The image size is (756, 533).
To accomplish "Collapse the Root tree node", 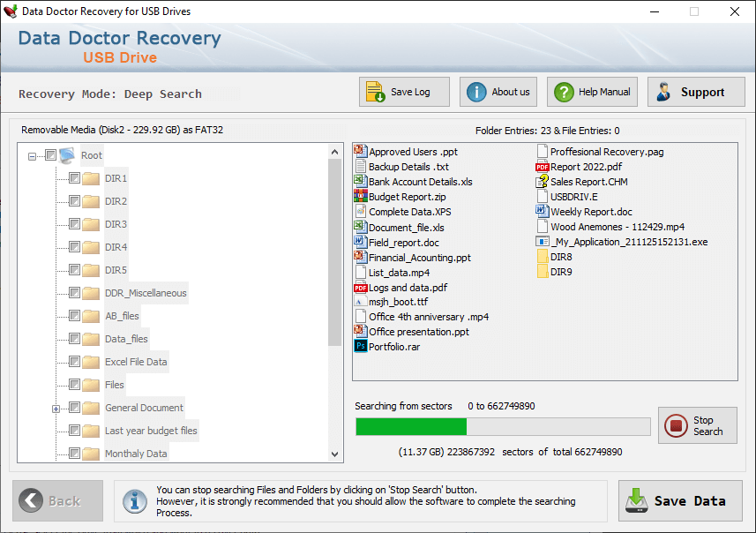I will 32,156.
